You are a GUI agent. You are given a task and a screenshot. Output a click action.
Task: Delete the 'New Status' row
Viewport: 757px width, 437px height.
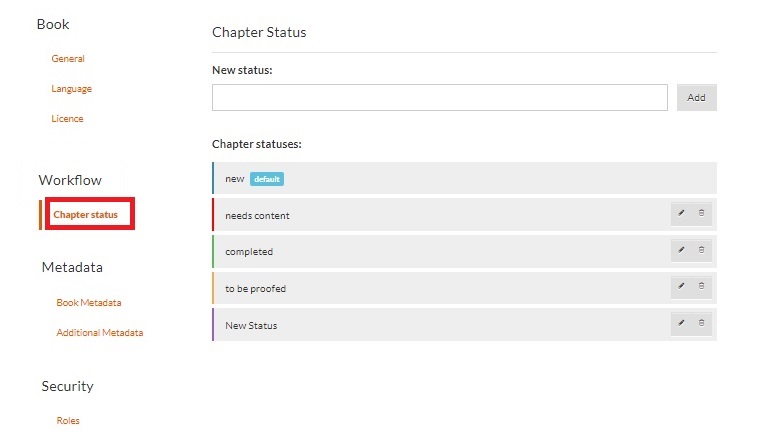[701, 324]
